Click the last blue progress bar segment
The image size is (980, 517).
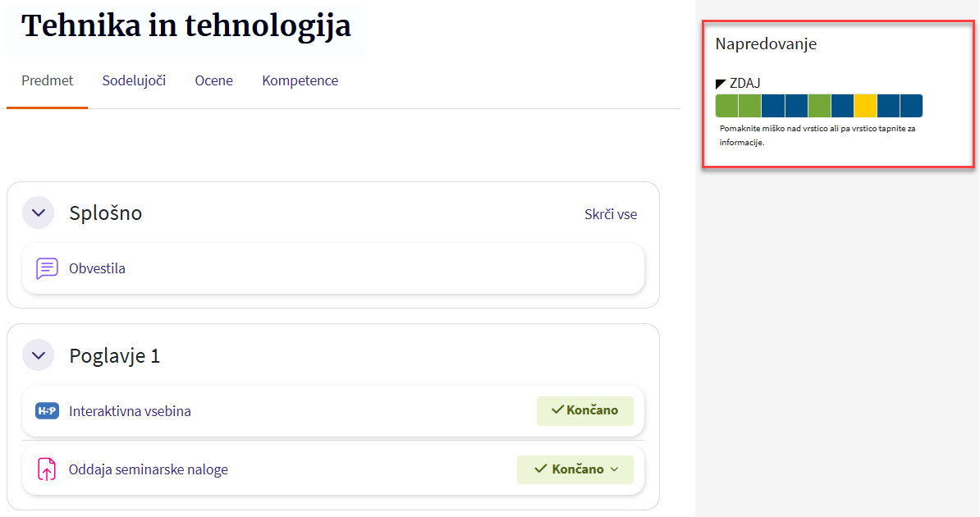pos(911,106)
